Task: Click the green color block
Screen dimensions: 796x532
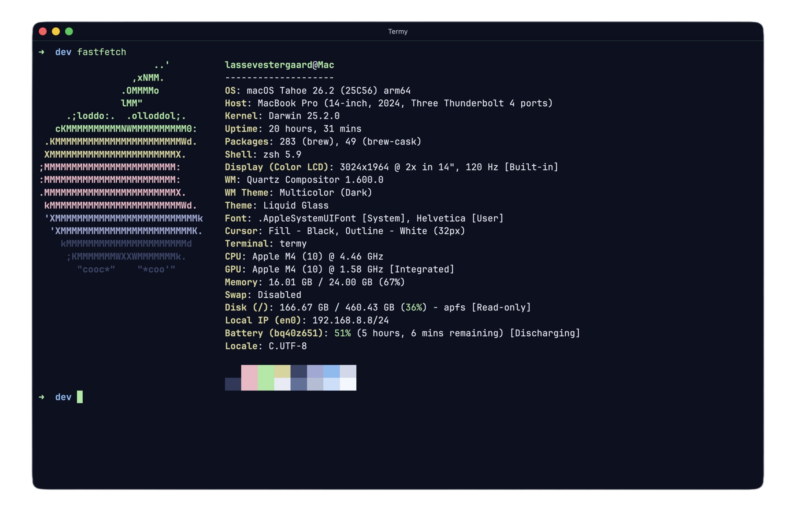Action: tap(266, 378)
